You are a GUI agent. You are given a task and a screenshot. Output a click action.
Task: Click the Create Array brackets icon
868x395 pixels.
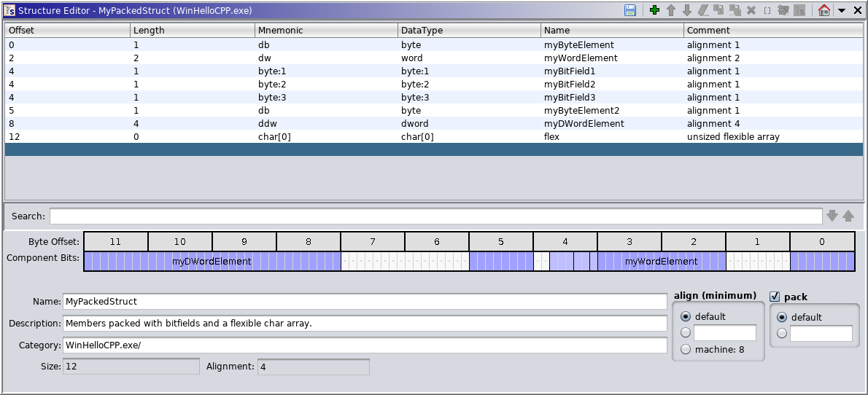(767, 10)
